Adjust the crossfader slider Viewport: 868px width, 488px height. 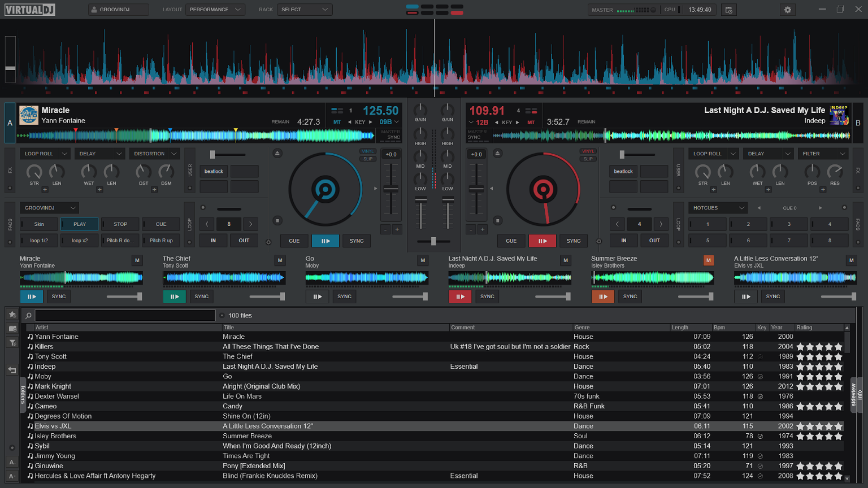433,241
